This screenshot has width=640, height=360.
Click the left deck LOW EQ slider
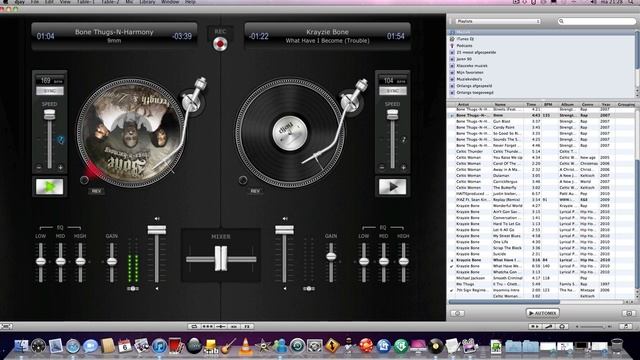point(40,261)
